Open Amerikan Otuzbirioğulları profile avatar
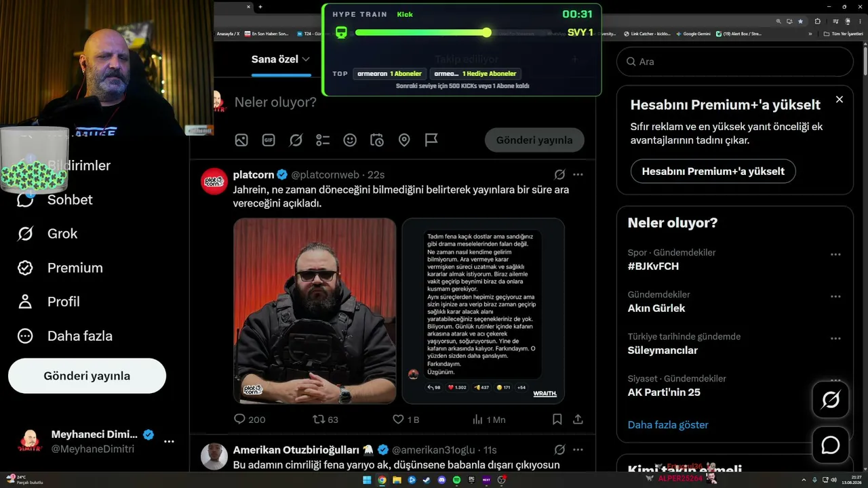This screenshot has height=488, width=868. pyautogui.click(x=214, y=456)
